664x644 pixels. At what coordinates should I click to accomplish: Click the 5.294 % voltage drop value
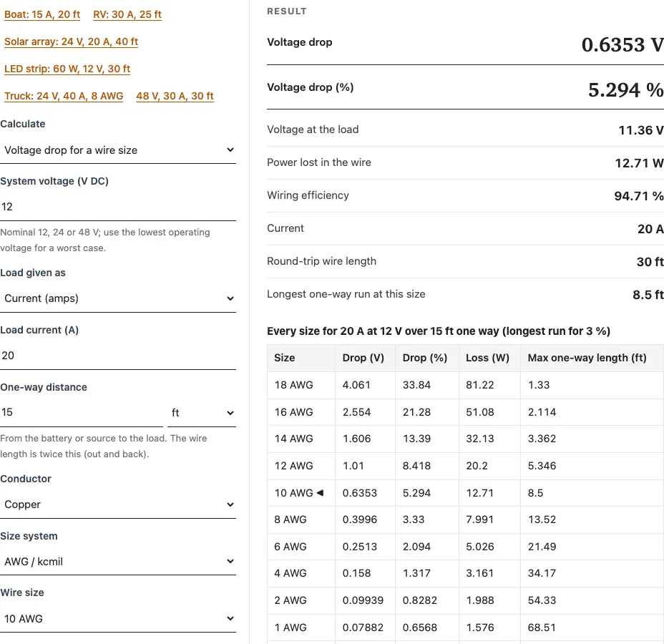[626, 89]
